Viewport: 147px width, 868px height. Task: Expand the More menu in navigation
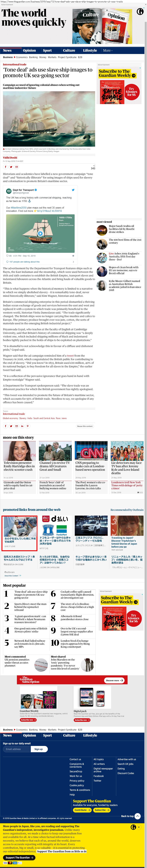[108, 50]
